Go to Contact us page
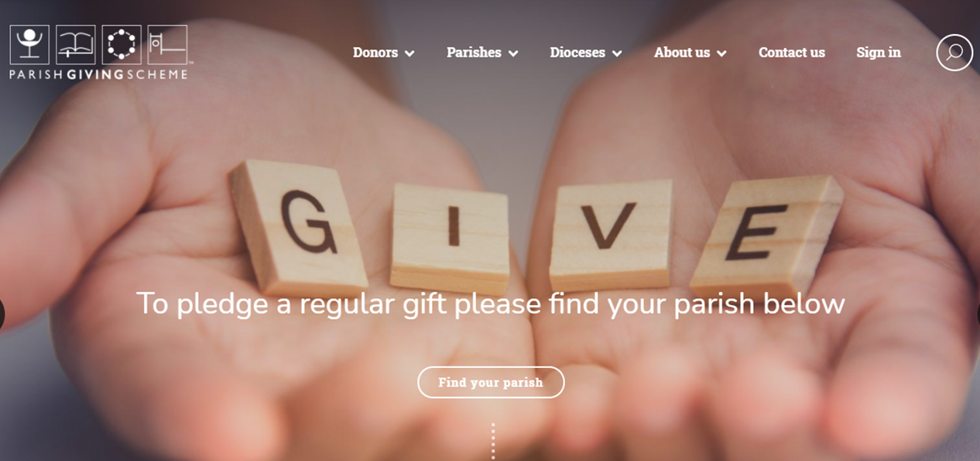 791,53
